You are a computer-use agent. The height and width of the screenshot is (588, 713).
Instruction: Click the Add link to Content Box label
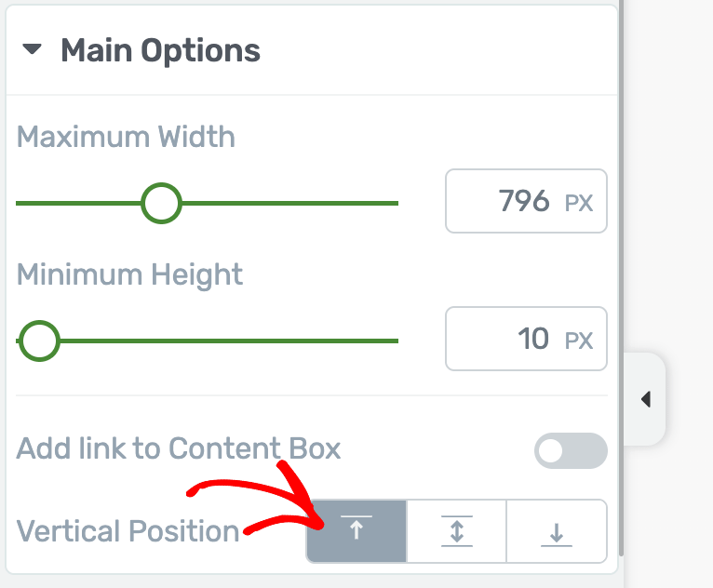[179, 448]
